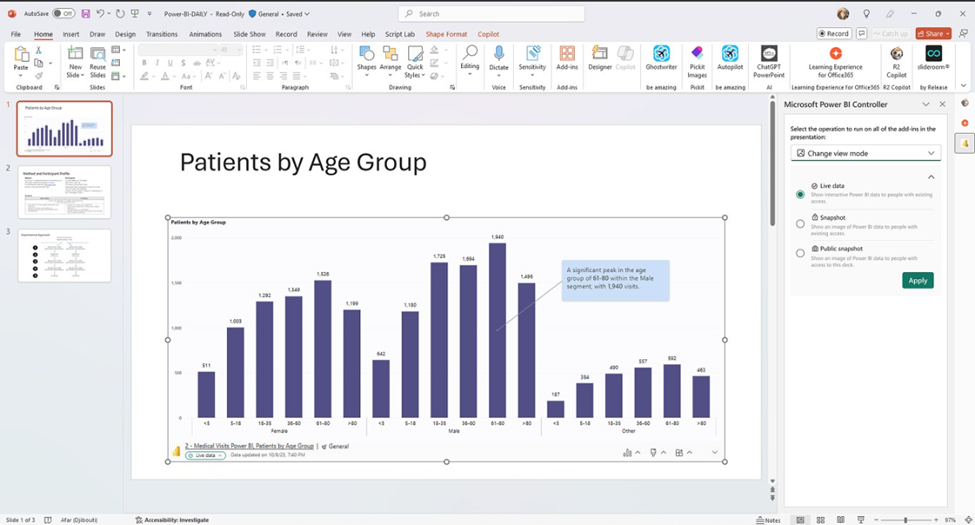The image size is (975, 525).
Task: Click the Apply button
Action: point(917,280)
